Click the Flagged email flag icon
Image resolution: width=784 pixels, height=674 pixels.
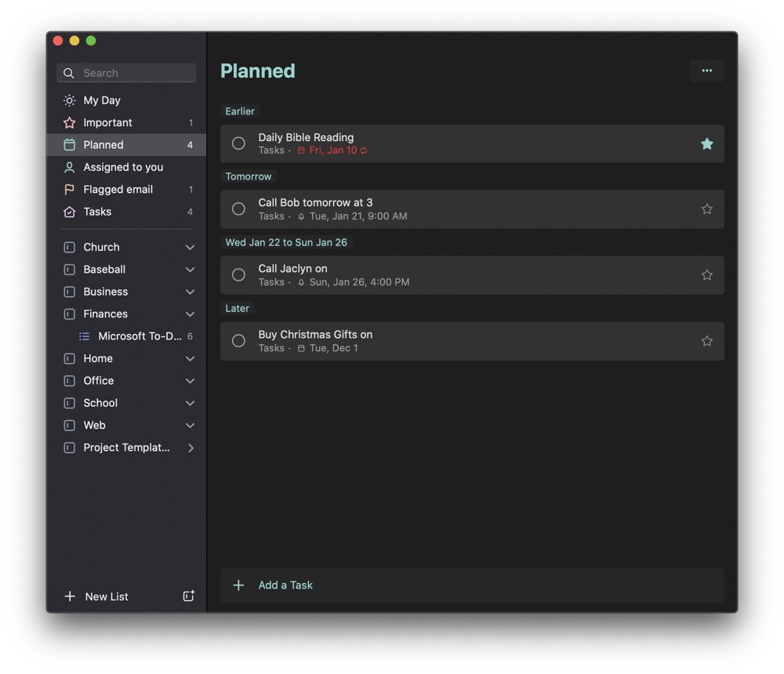[70, 190]
